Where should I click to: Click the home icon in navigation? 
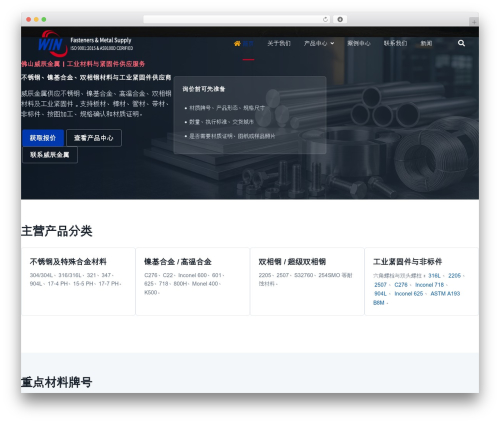pos(237,43)
